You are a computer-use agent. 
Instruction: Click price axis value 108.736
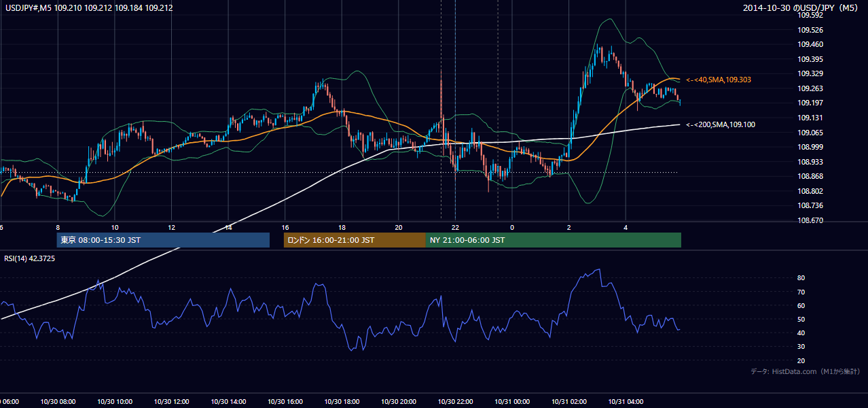pos(810,205)
